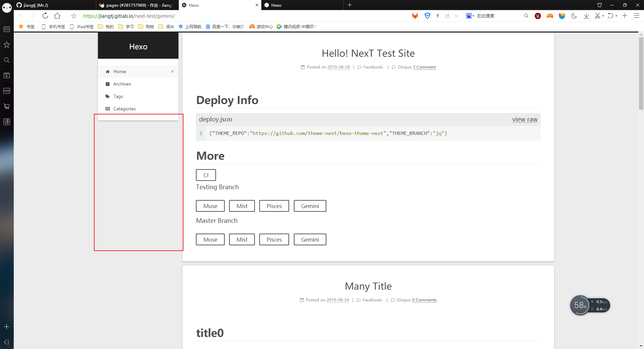Toggle night mode moon icon

pyautogui.click(x=574, y=16)
